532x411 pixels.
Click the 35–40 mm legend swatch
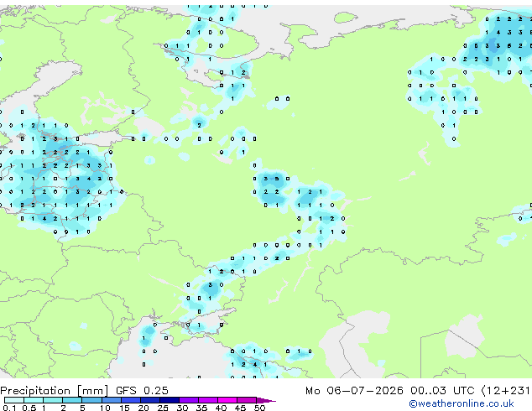208,400
